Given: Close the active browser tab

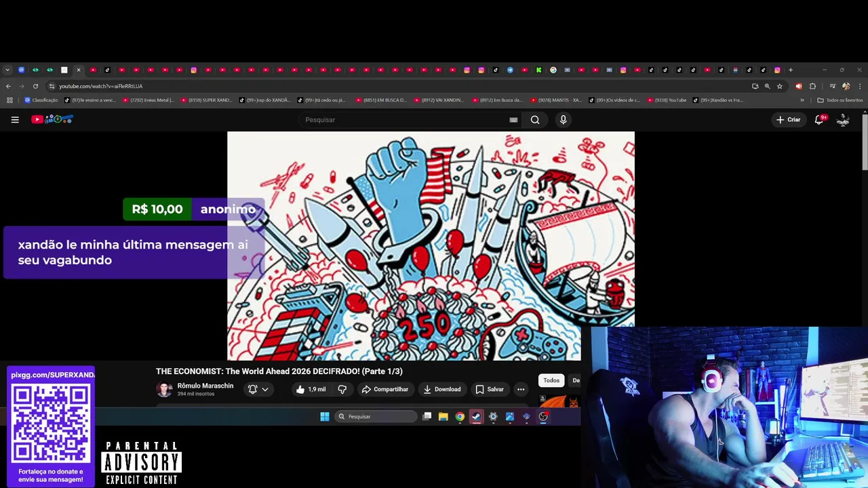Looking at the screenshot, I should click(79, 70).
